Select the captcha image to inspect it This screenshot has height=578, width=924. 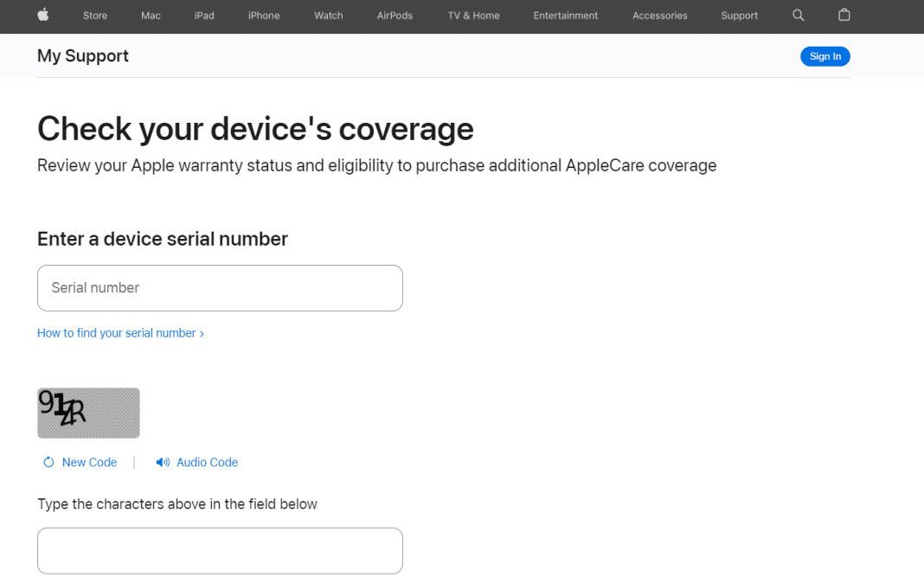pos(88,413)
